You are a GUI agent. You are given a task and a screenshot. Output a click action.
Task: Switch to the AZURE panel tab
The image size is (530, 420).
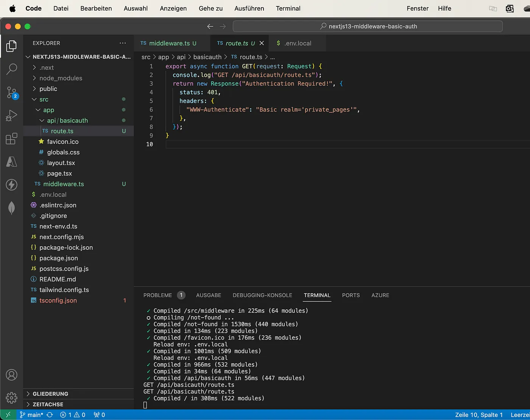380,295
